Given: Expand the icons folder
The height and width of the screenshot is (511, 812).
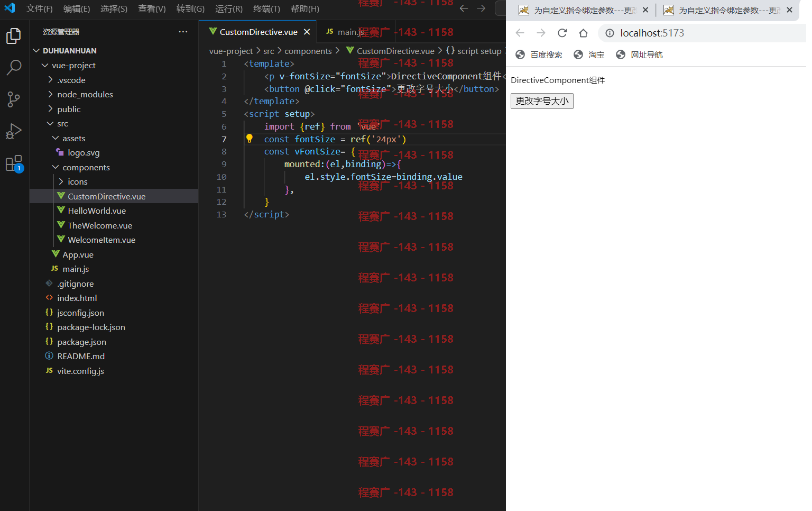Looking at the screenshot, I should click(x=114, y=182).
